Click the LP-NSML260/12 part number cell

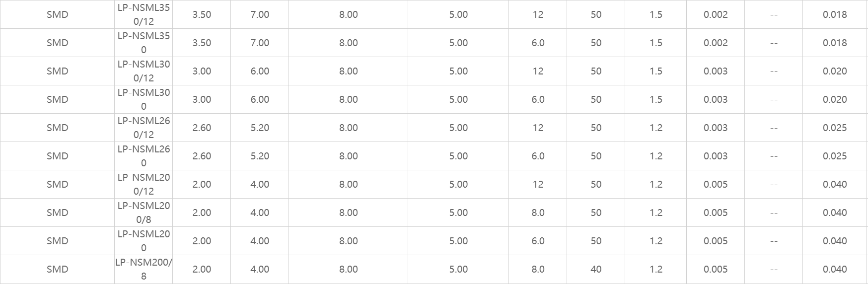pyautogui.click(x=144, y=128)
